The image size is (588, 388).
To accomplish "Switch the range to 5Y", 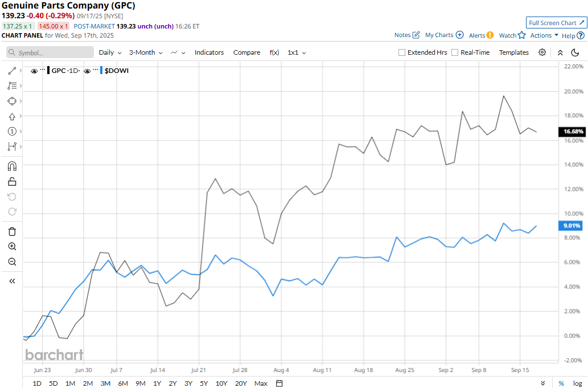I will [x=204, y=383].
